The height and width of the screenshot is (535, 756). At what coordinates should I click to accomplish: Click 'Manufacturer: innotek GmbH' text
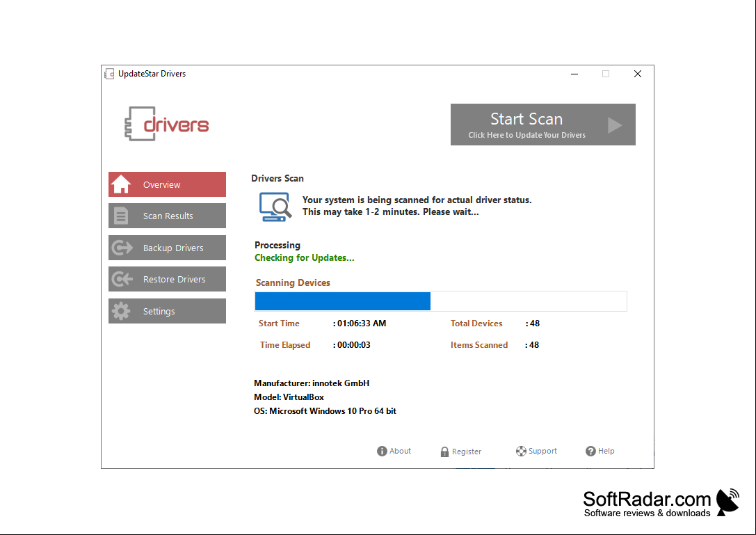pyautogui.click(x=312, y=383)
